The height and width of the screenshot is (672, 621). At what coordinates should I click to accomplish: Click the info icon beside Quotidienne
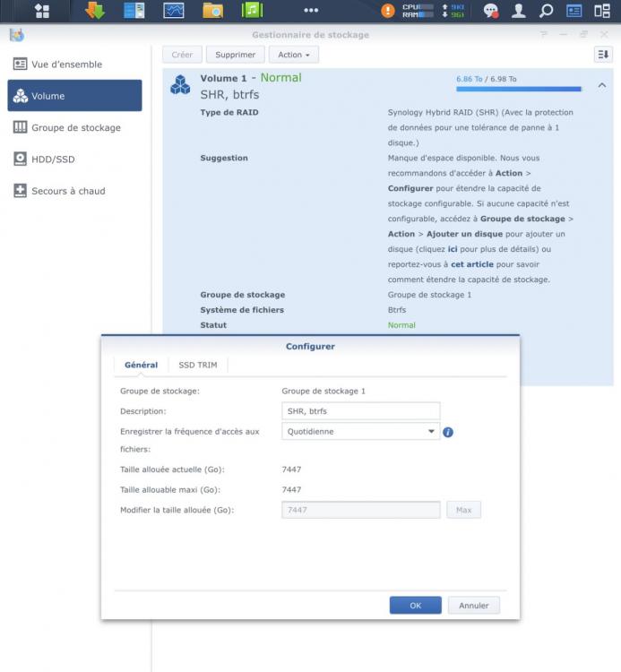click(x=448, y=432)
